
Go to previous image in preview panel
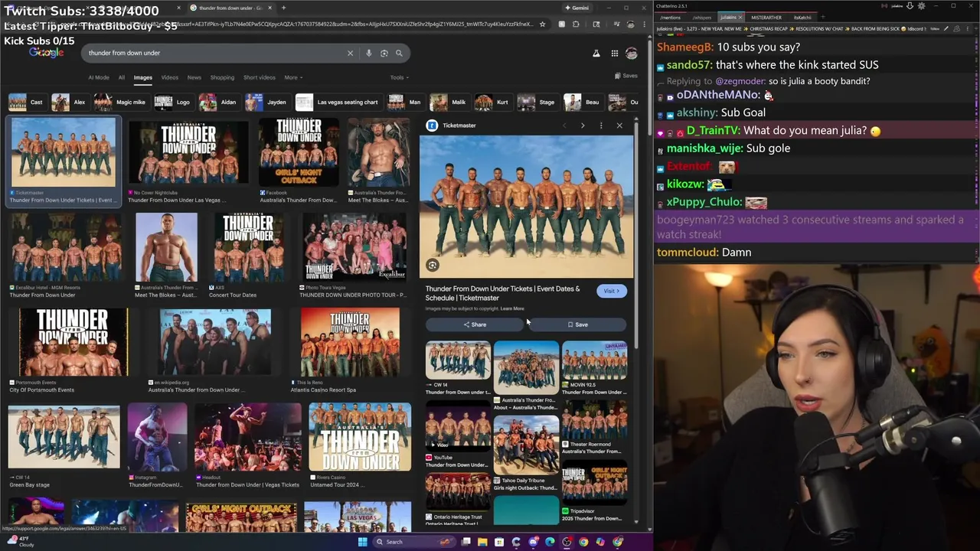coord(564,126)
